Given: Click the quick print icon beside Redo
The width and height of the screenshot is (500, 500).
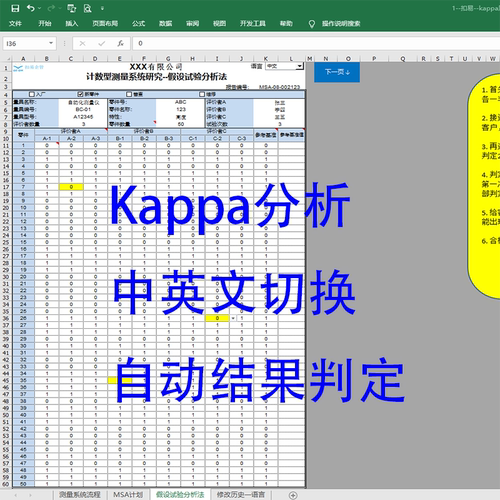Looking at the screenshot, I should (71, 8).
